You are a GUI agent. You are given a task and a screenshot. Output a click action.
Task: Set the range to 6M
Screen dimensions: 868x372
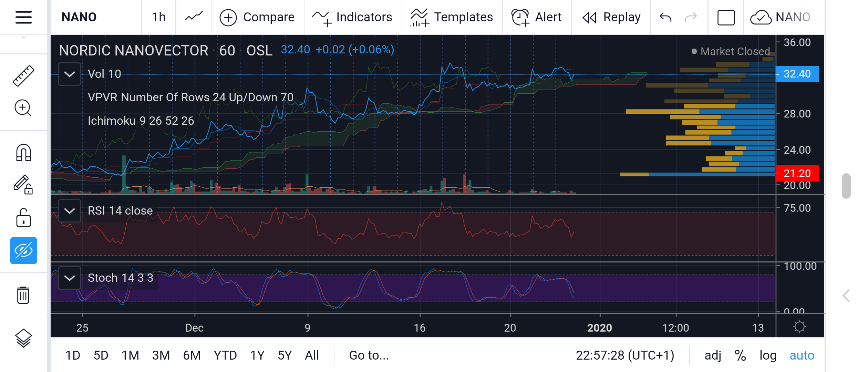192,355
